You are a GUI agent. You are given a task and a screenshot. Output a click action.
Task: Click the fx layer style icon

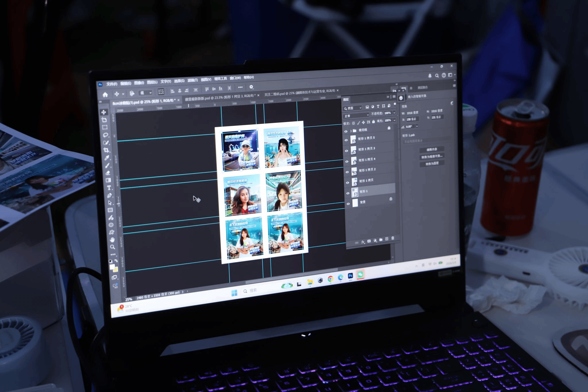coord(363,242)
